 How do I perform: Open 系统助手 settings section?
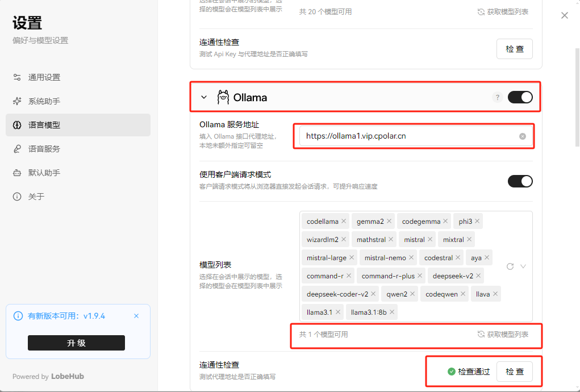(x=78, y=101)
